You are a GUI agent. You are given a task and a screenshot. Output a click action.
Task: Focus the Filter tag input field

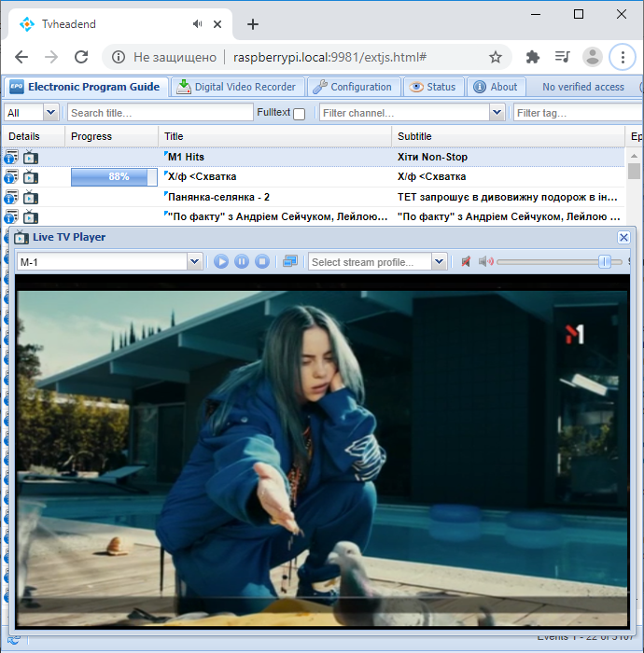tap(578, 113)
